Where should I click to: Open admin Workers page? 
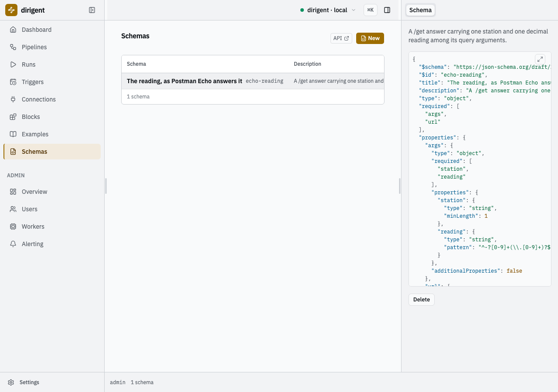52,226
